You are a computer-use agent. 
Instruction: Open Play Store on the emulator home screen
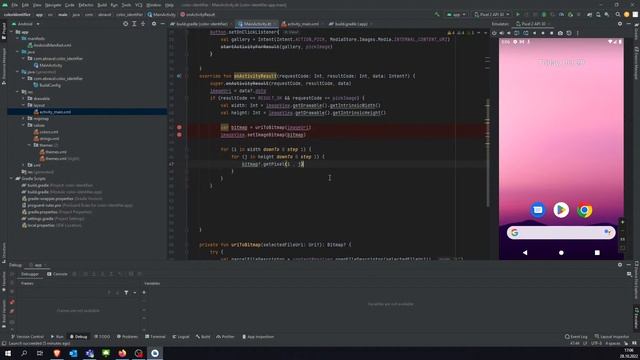pos(561,210)
